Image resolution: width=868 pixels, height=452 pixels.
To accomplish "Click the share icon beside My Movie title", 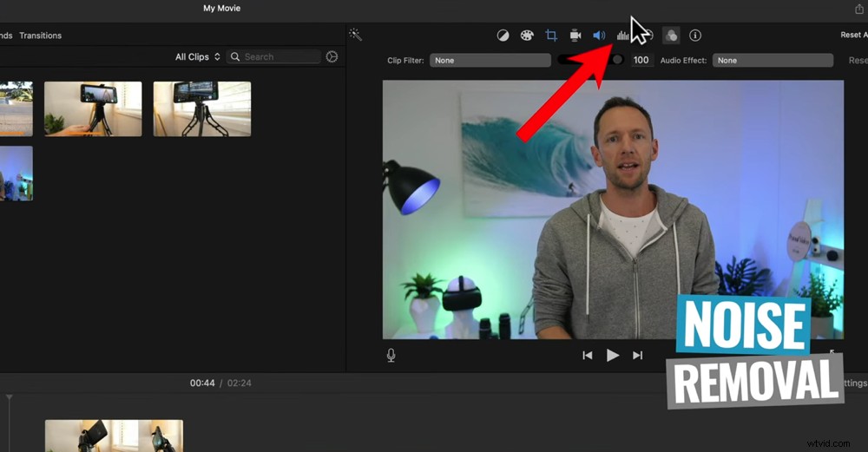I will point(859,9).
